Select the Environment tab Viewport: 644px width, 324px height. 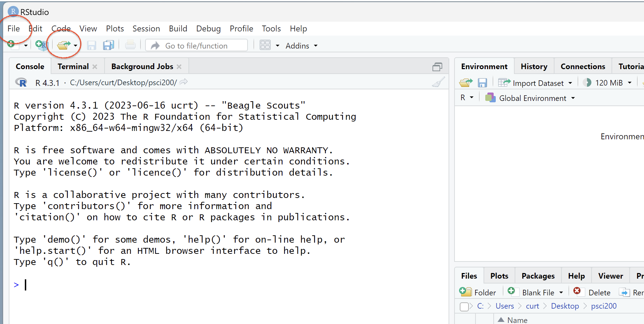coord(484,66)
